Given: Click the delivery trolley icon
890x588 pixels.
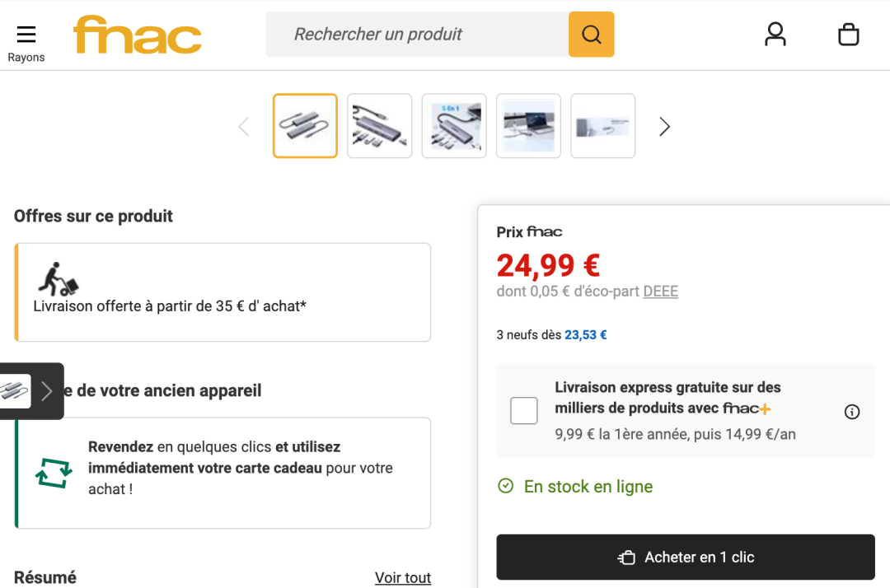Looking at the screenshot, I should tap(57, 280).
